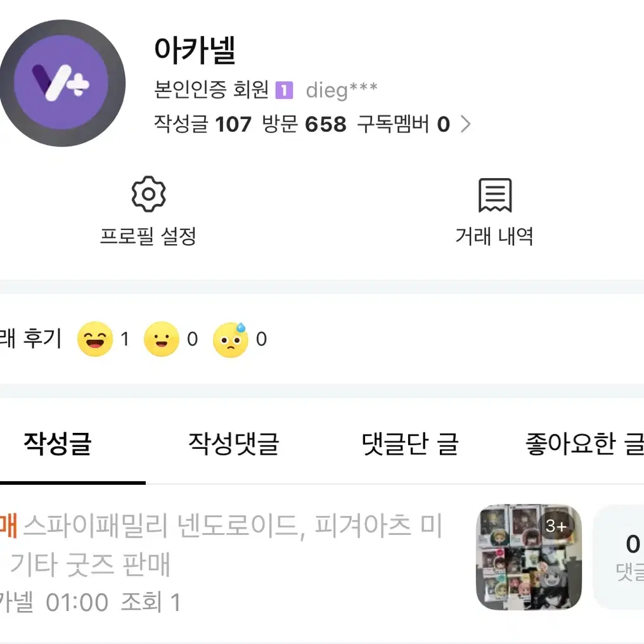The width and height of the screenshot is (644, 644).
Task: Open the 거래 내역 receipt icon
Action: tap(495, 195)
